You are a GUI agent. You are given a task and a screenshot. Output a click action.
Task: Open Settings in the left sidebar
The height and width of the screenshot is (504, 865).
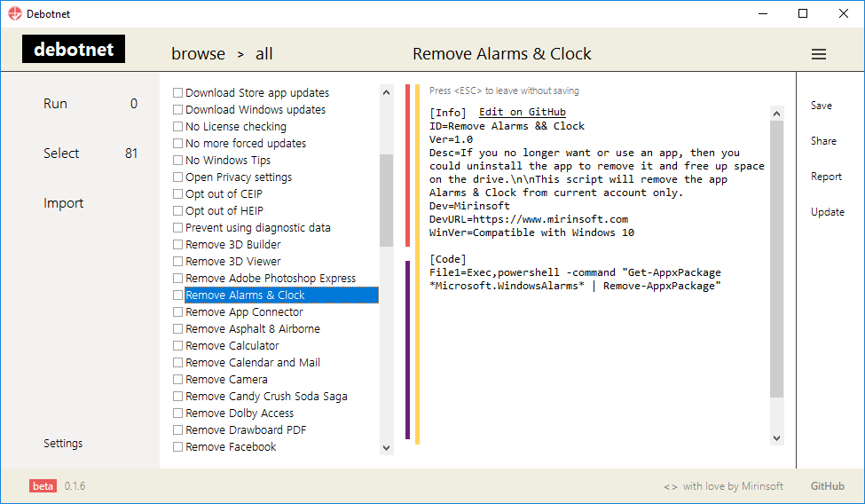[63, 444]
